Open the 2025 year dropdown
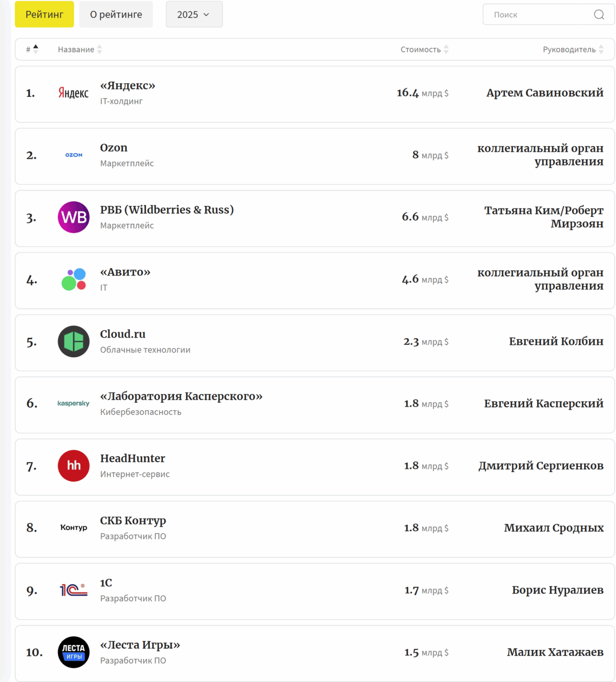The image size is (616, 682). coord(194,15)
